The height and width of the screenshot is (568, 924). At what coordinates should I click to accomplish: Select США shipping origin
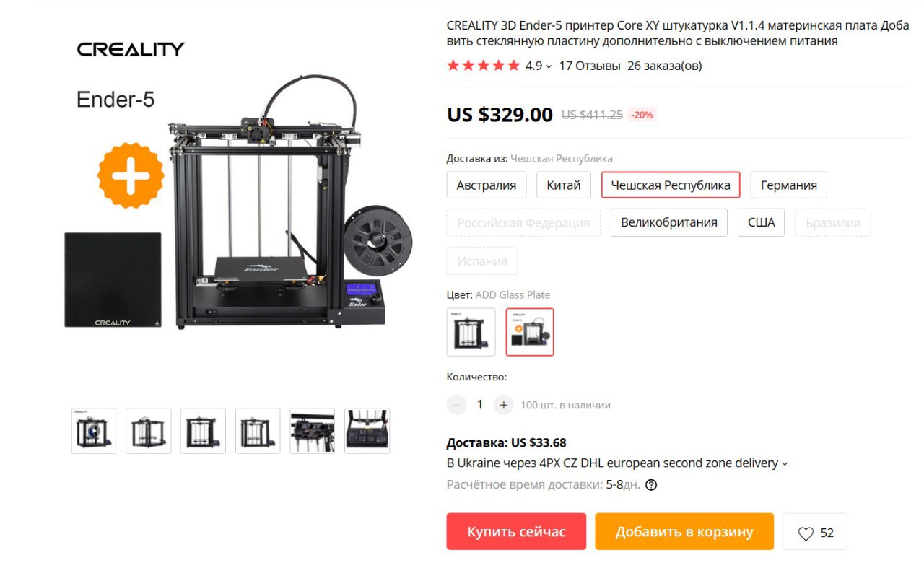(762, 222)
